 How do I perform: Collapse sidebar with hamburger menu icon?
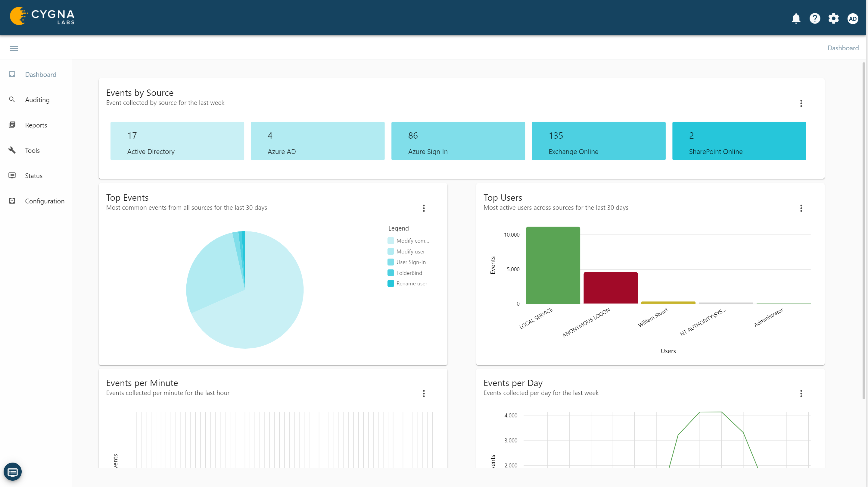click(14, 49)
